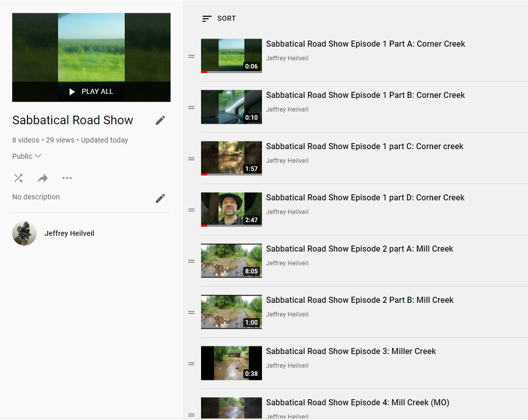Click Jeffrey Heilveil under Episode 1 part D

point(287,212)
